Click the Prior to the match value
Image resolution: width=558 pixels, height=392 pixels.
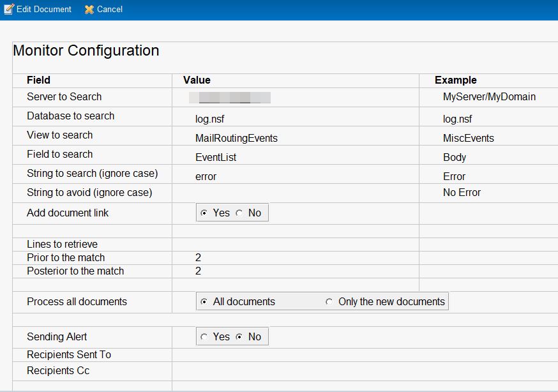pos(199,258)
